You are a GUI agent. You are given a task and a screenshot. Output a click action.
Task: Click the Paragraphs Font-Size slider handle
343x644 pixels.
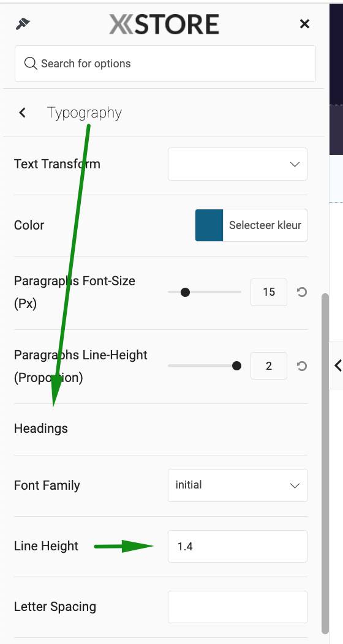(185, 292)
